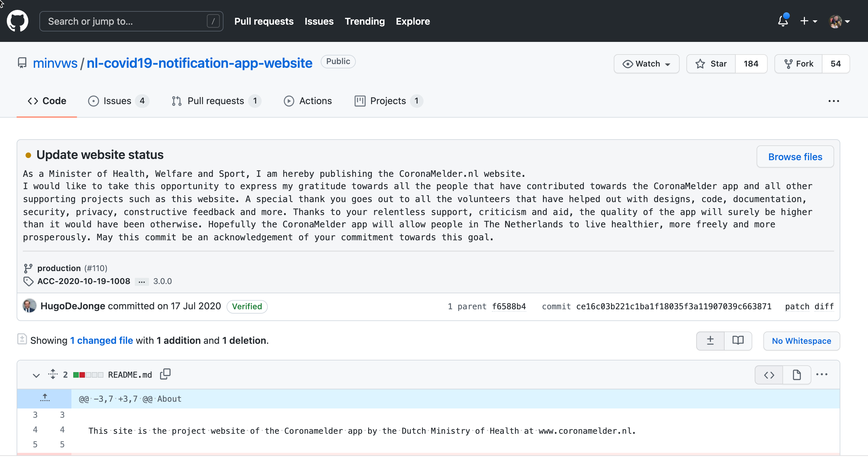Expand all diff lines icon for README.md
868x459 pixels.
(x=53, y=374)
